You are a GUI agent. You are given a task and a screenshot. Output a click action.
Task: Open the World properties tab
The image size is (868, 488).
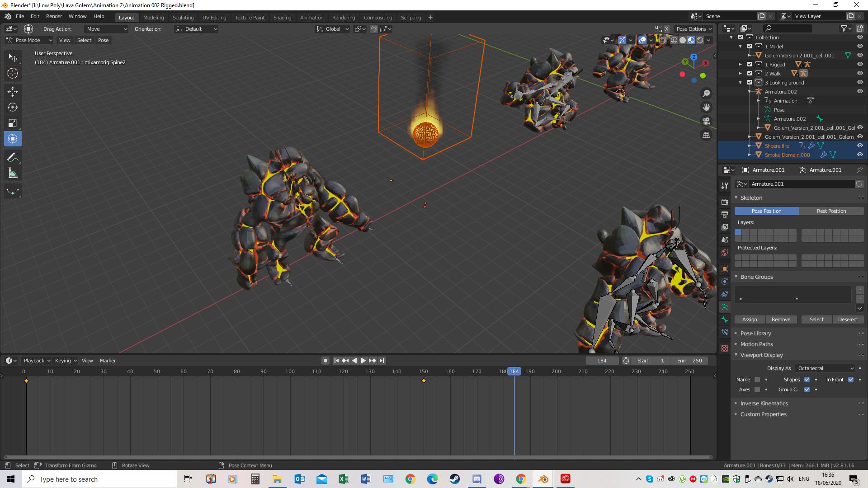[725, 253]
